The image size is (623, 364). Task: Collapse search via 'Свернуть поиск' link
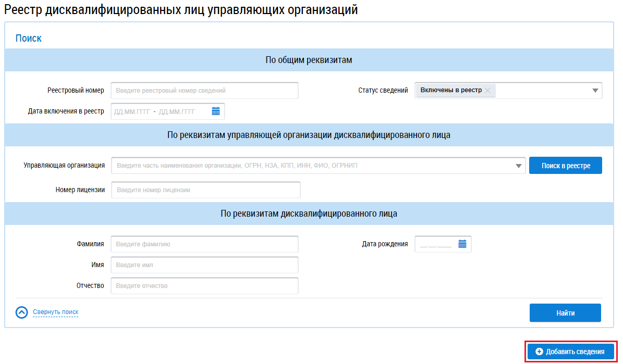point(55,312)
